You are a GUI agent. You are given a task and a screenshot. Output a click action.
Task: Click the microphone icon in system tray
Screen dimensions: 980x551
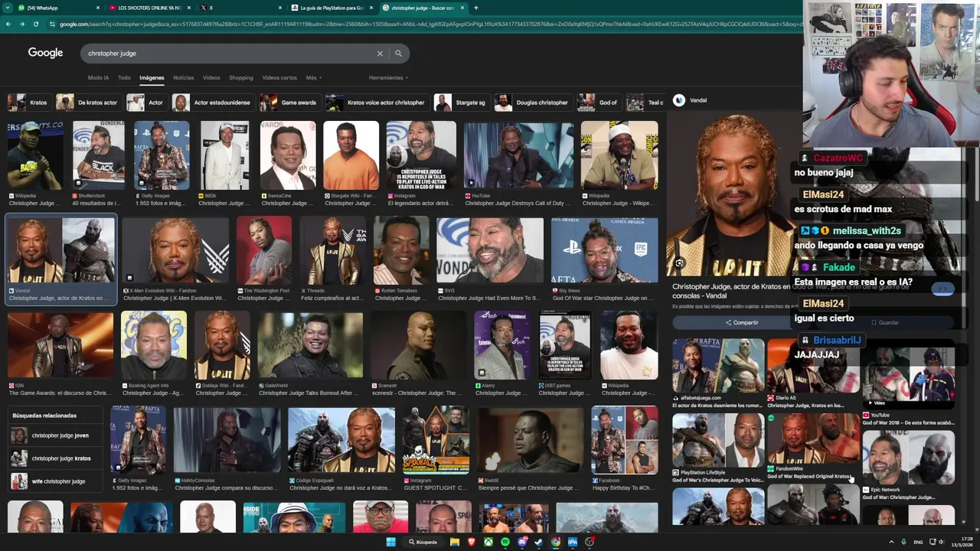905,542
